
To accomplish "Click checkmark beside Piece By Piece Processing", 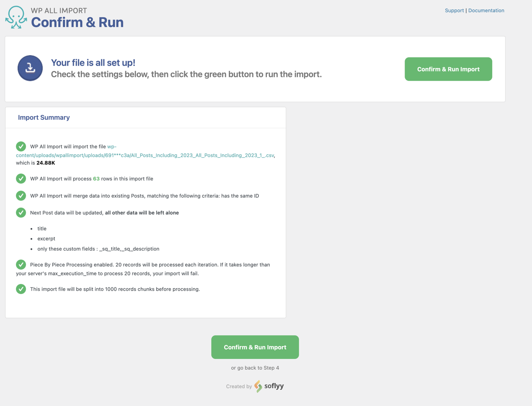I will pos(21,265).
